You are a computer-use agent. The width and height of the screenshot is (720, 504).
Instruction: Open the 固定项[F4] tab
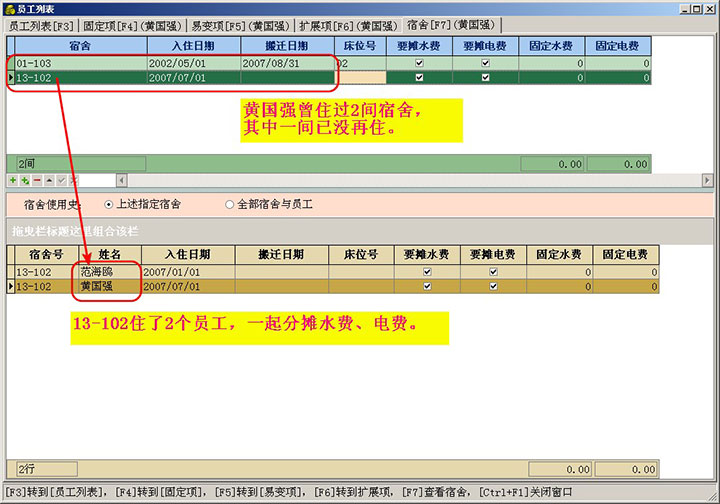tap(130, 24)
